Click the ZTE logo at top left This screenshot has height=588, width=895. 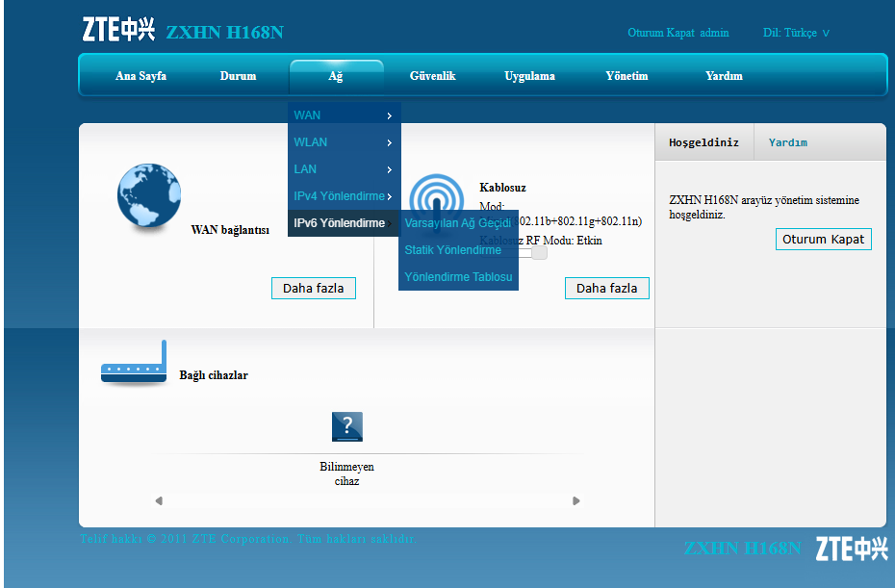coord(118,29)
